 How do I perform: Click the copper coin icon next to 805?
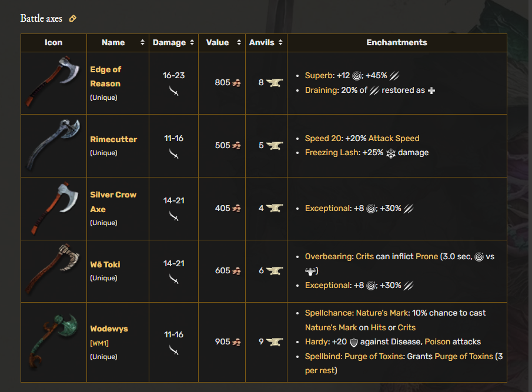tap(236, 83)
